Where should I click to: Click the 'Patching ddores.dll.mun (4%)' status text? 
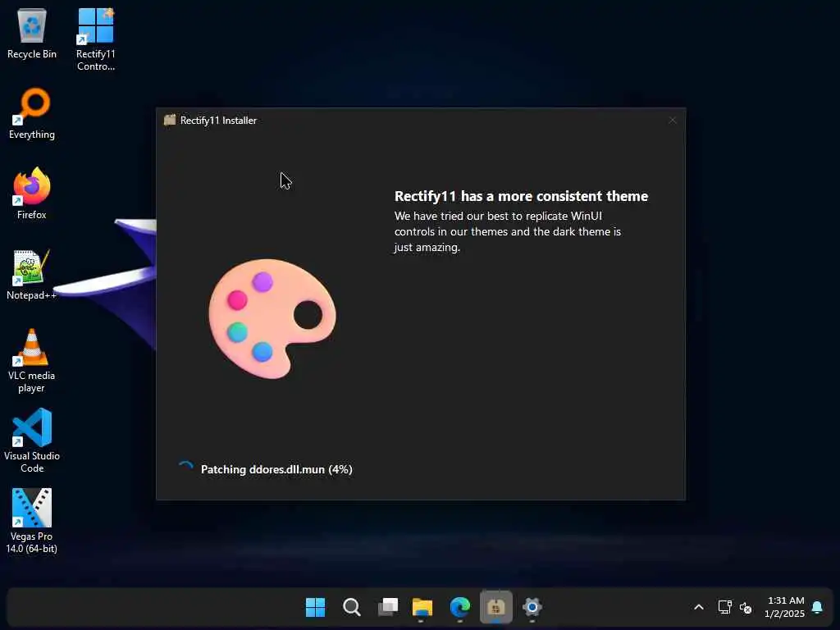click(276, 469)
